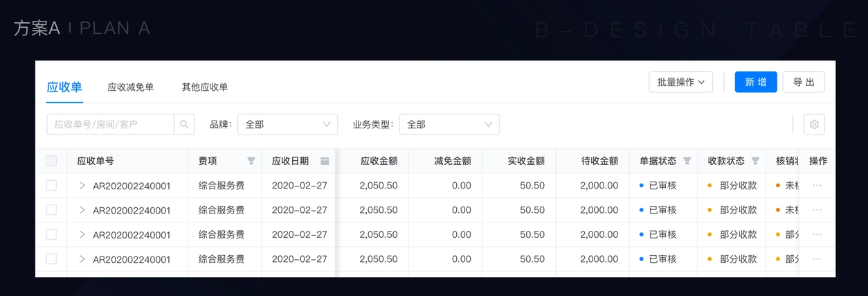This screenshot has height=296, width=868.
Task: Filter the 单据状态 column
Action: (687, 161)
